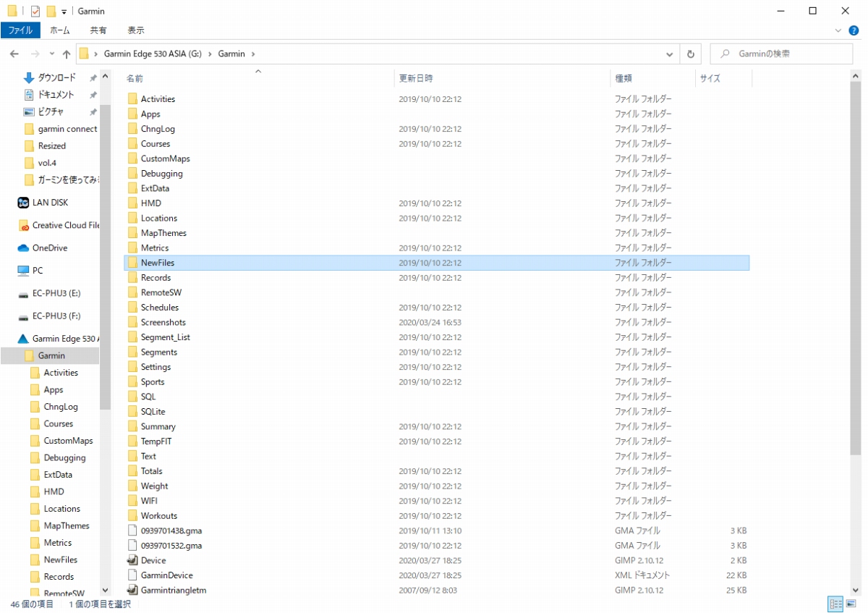Expand breadcrumb arrow after Garmin
Viewport: 868px width, 613px height.
254,54
